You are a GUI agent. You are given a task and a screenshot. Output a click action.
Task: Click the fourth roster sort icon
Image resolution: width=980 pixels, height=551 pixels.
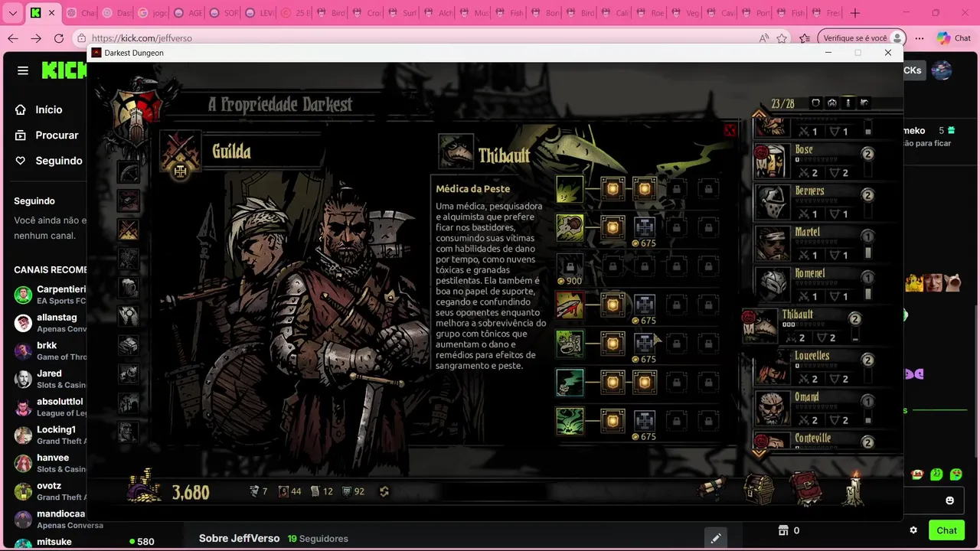pyautogui.click(x=864, y=103)
